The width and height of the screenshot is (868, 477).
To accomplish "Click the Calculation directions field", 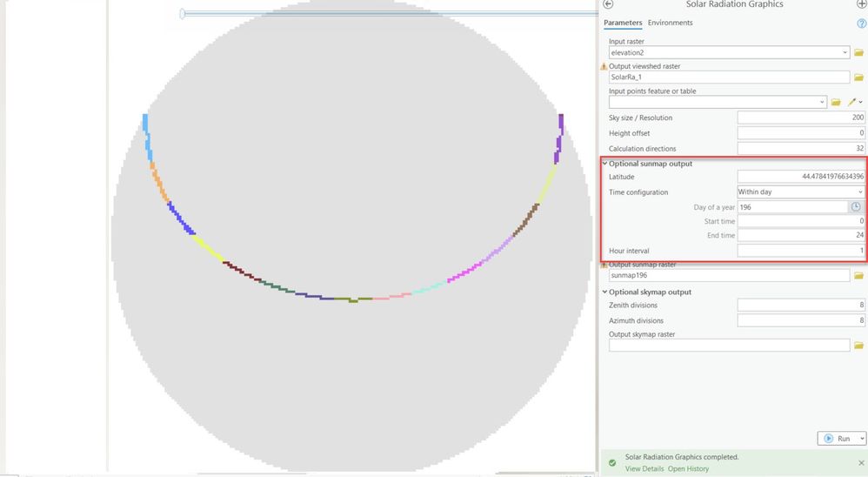I will click(801, 149).
